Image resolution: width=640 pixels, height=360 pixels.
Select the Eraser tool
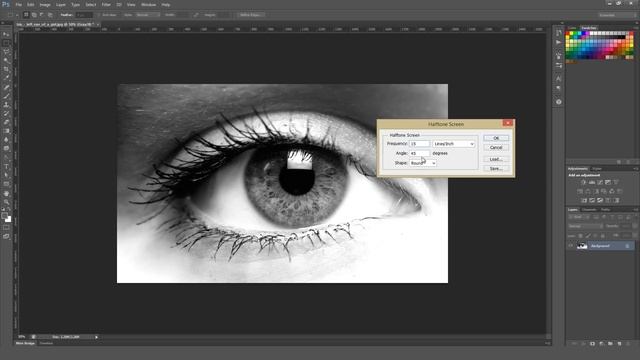click(x=6, y=122)
